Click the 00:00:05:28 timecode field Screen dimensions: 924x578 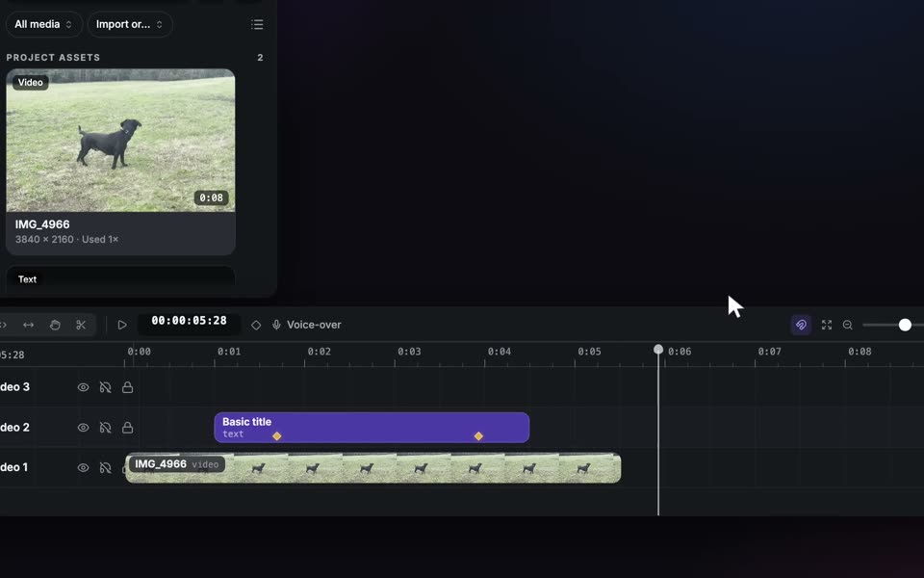[190, 321]
